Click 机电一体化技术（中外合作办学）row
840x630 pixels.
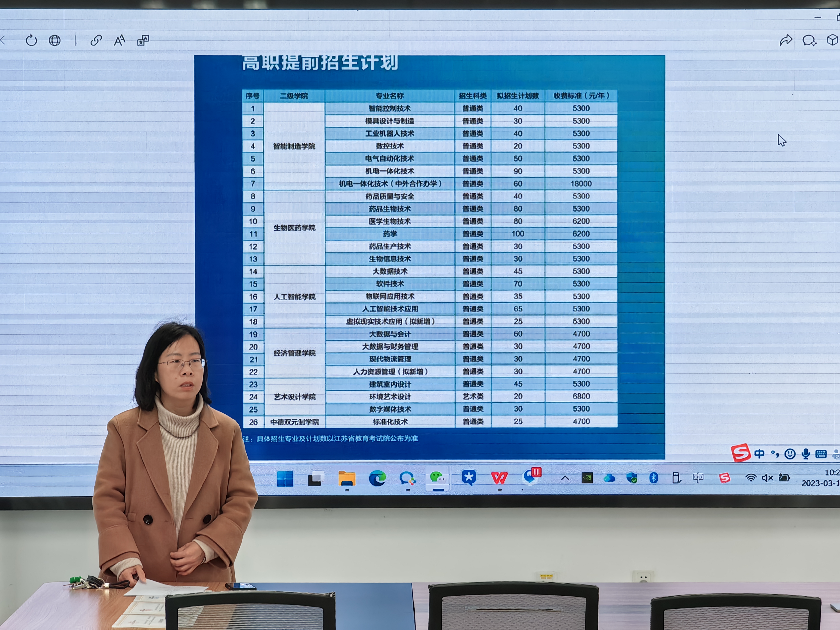click(390, 184)
